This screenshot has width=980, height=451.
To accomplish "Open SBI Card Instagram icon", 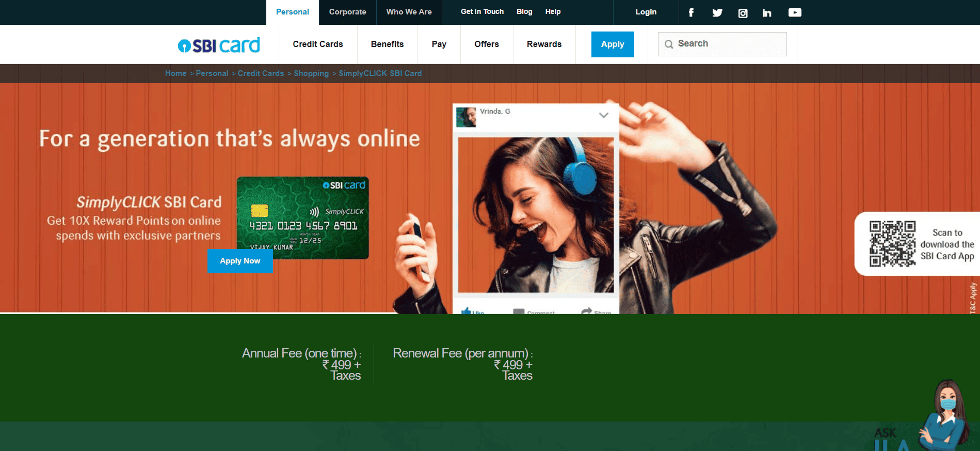I will point(743,13).
